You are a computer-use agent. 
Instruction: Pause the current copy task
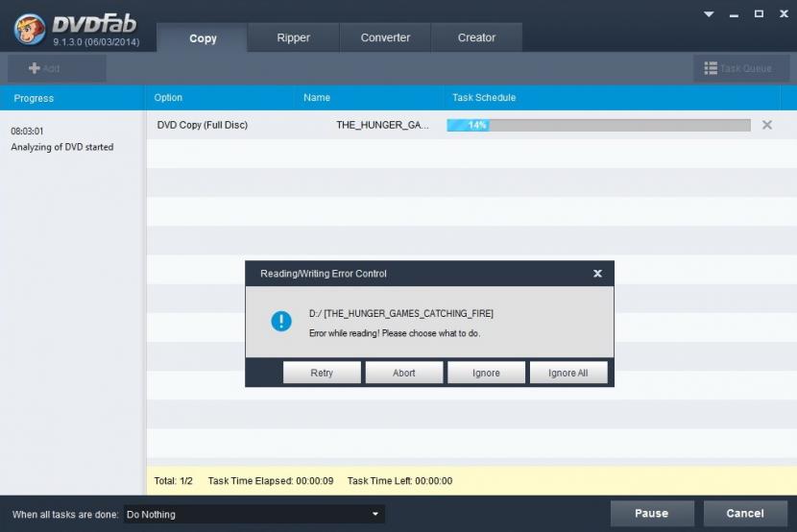coord(652,513)
